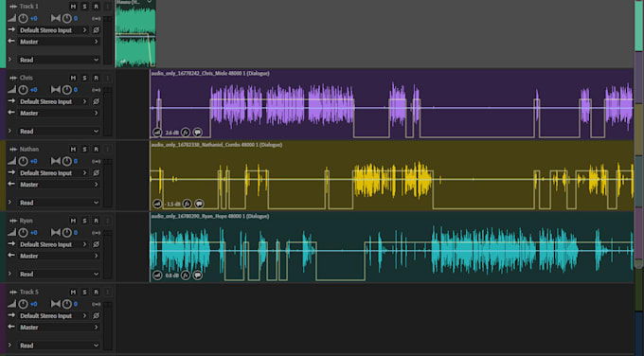644x356 pixels.
Task: Open Chris track Read automation dropdown
Action: point(59,132)
